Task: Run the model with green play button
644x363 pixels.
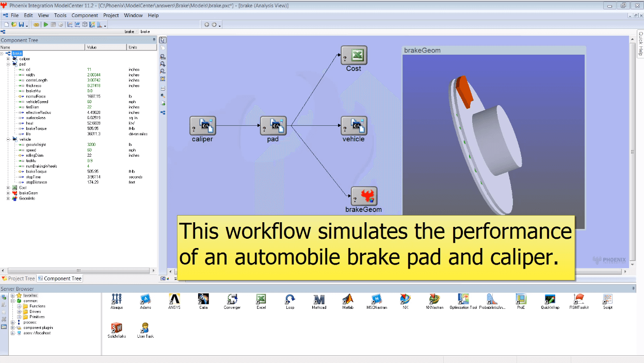Action: [46, 24]
